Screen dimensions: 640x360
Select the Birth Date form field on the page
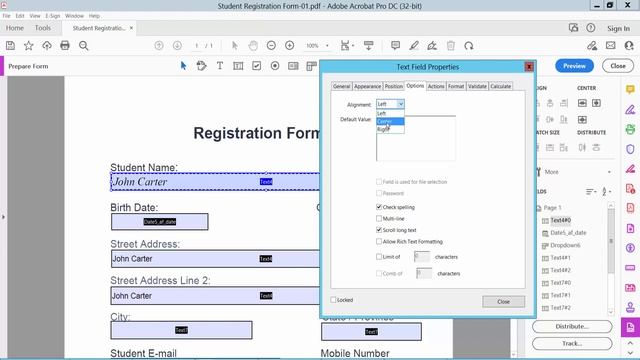pos(160,222)
